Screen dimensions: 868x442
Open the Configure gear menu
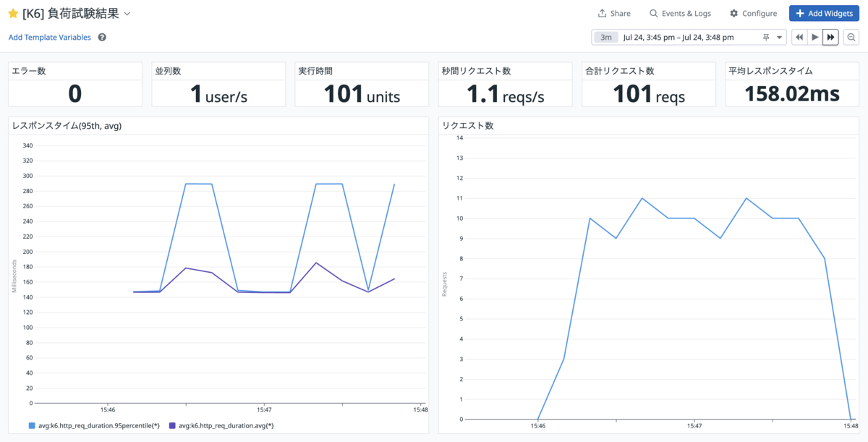point(754,14)
